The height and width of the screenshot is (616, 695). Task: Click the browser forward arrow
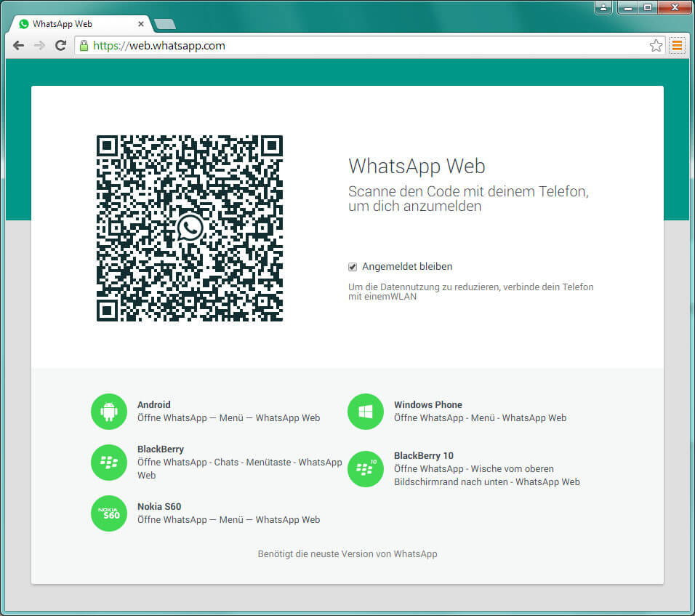(x=39, y=45)
